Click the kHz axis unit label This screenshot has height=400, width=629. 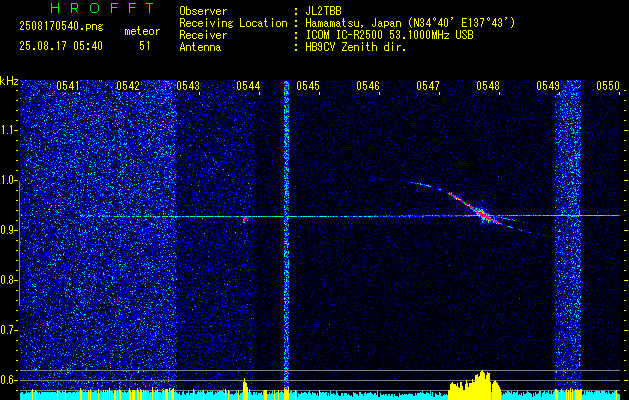tap(9, 81)
